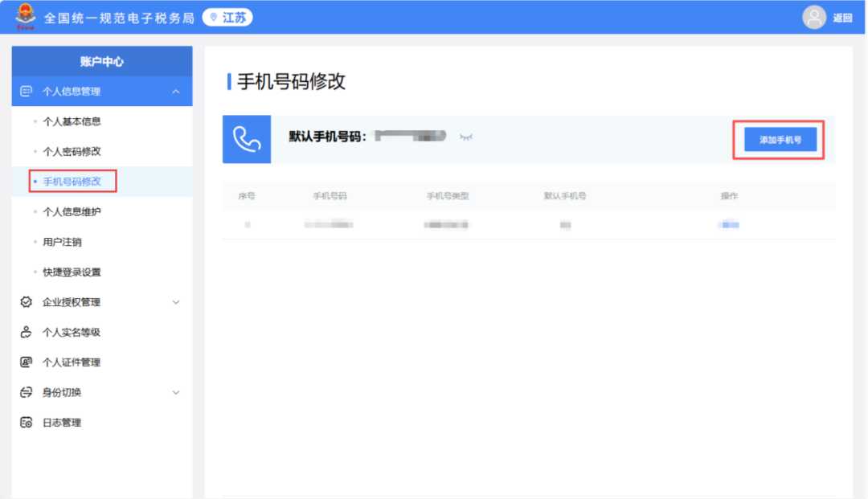The image size is (868, 499).
Task: Click the blurred 操作 link in table row
Action: (x=729, y=225)
